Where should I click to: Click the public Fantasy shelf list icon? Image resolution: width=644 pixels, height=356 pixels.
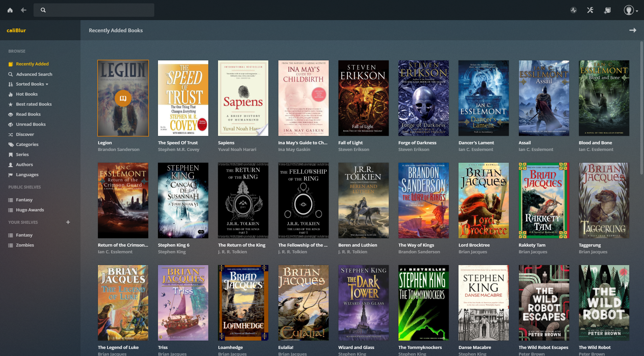[11, 200]
